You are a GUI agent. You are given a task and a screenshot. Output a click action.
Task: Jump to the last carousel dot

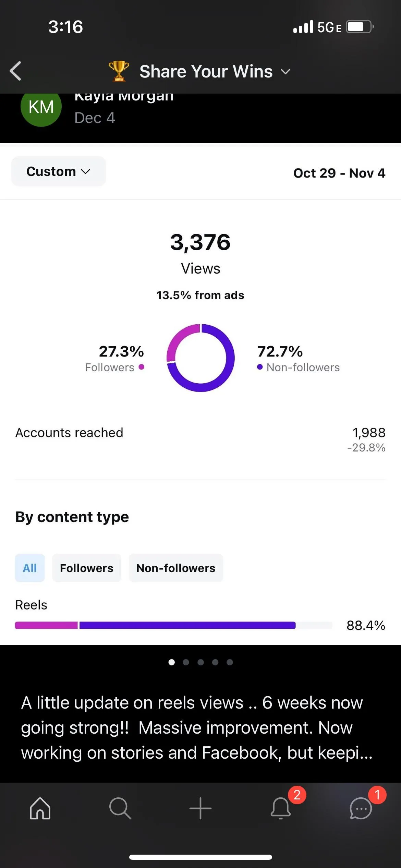click(x=230, y=662)
